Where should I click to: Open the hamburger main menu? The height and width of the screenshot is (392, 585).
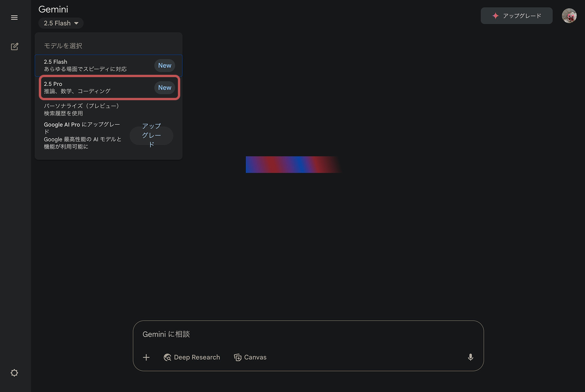coord(14,18)
